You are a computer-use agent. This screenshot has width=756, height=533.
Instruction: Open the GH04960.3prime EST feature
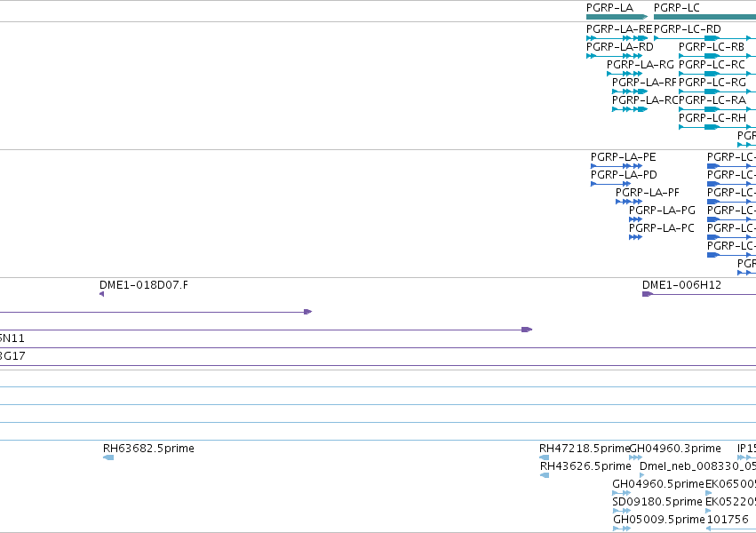[x=635, y=457]
